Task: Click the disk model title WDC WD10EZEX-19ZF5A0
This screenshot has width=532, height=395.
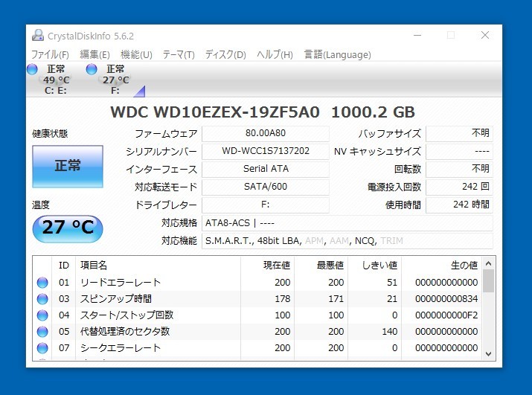Action: click(x=215, y=112)
